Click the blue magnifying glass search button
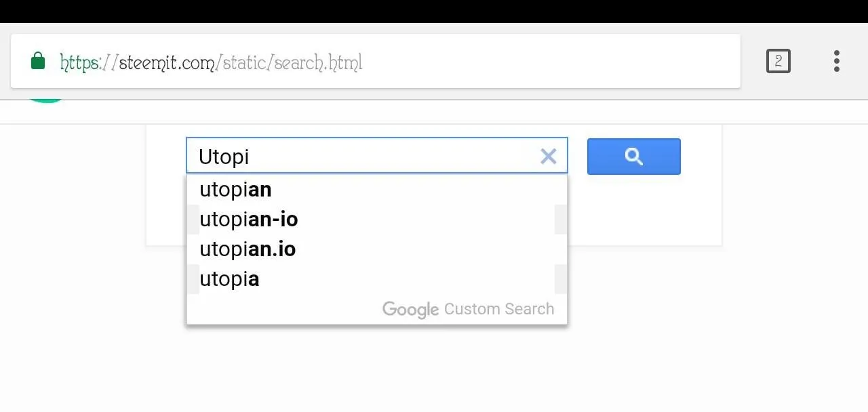 click(633, 157)
